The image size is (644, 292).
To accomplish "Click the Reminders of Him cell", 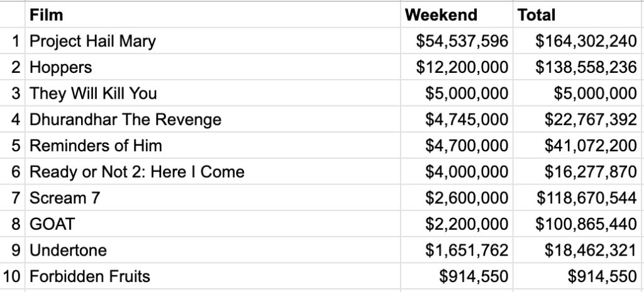I will pyautogui.click(x=213, y=146).
